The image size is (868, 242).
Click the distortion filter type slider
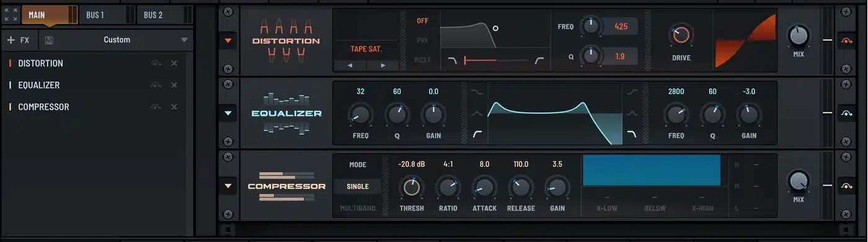(496, 61)
